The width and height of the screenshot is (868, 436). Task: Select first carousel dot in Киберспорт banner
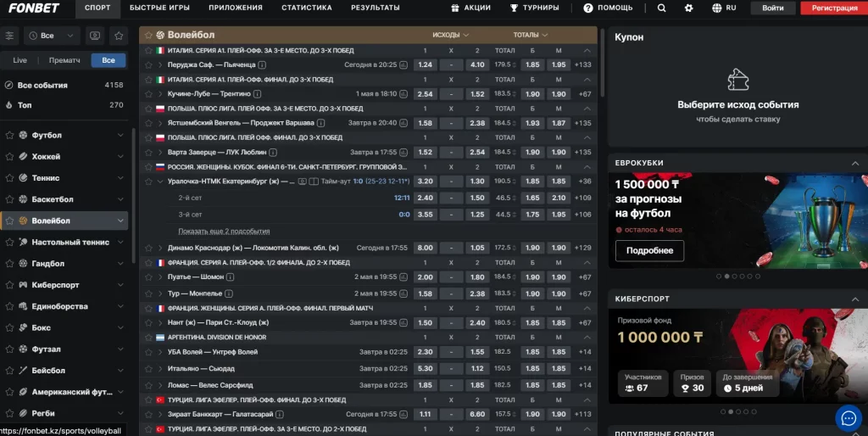(723, 411)
